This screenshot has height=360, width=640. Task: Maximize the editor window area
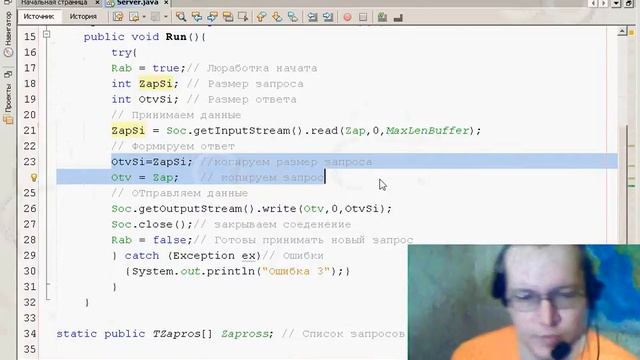[630, 3]
